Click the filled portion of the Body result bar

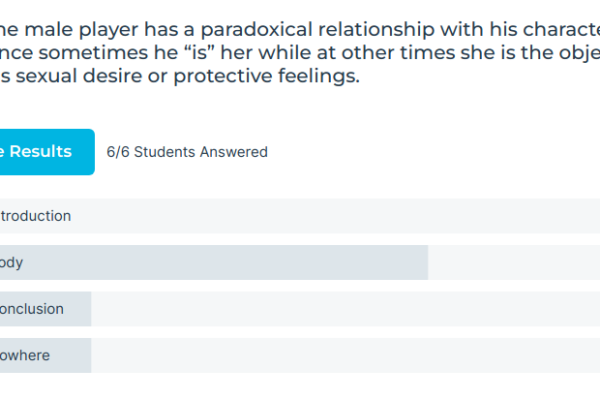(214, 263)
